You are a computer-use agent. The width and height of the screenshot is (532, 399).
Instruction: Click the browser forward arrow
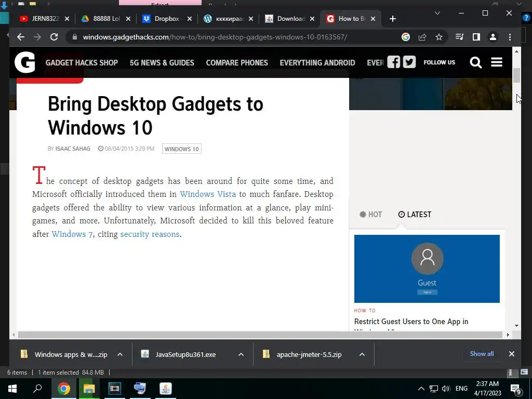(37, 37)
